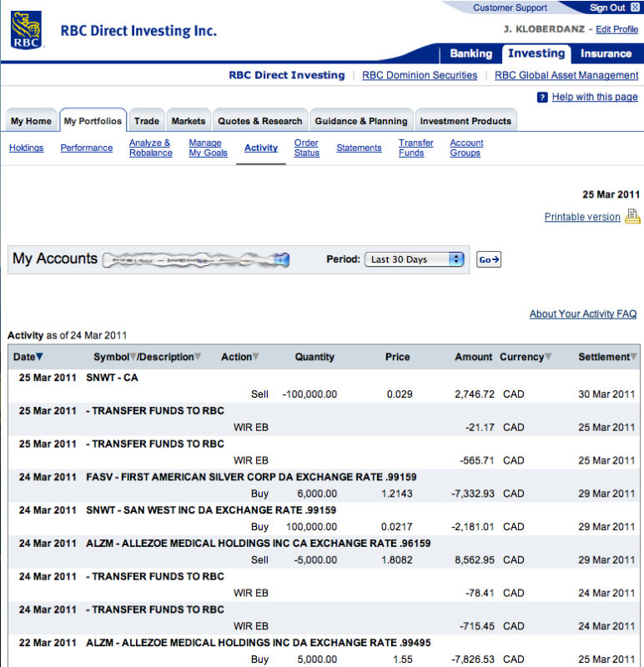Click SNWT - San West Inc description
This screenshot has width=644, height=667.
[x=211, y=510]
